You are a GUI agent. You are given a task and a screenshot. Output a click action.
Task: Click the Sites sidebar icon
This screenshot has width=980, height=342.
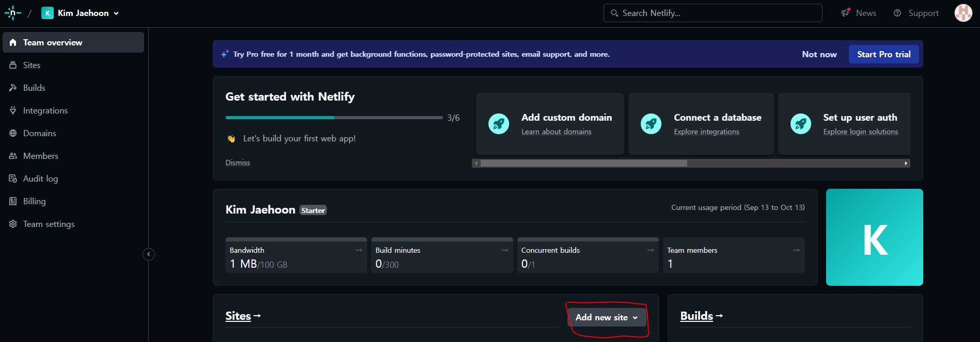point(13,65)
